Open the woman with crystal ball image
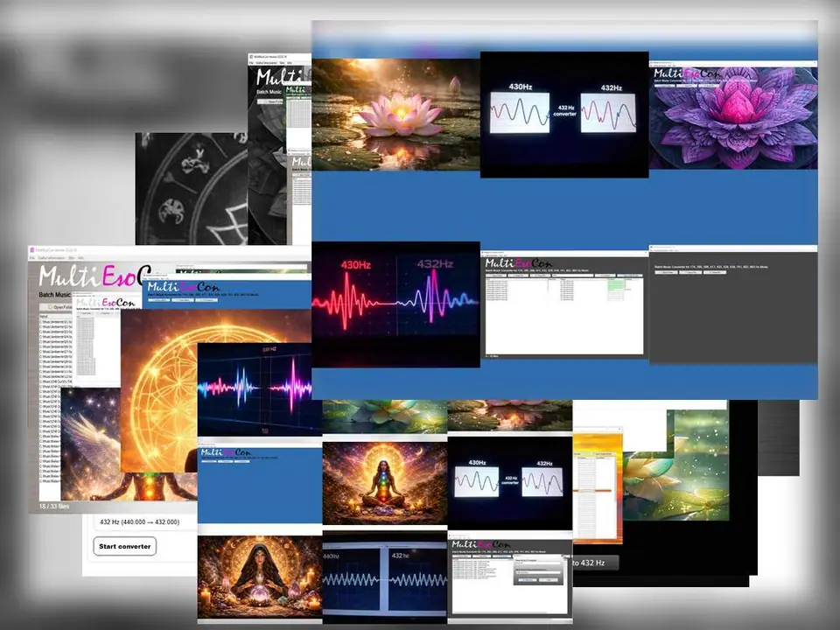This screenshot has width=840, height=630. pos(258,577)
